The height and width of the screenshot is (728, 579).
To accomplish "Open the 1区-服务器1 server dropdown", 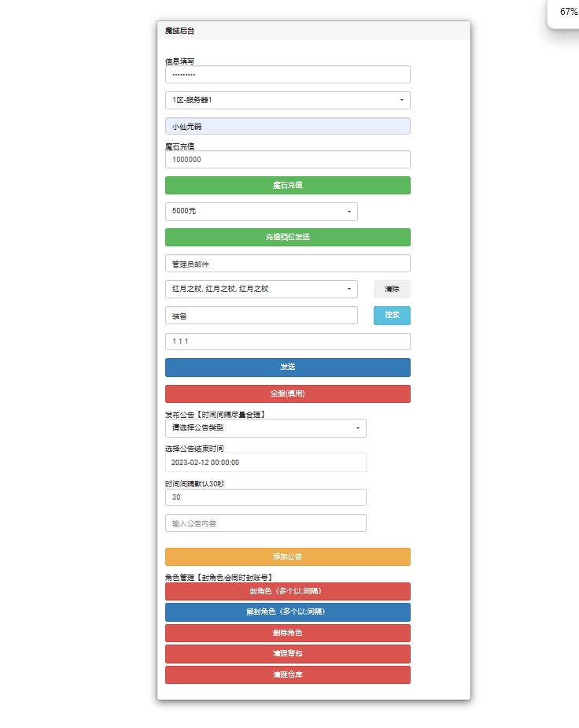I will tap(288, 100).
